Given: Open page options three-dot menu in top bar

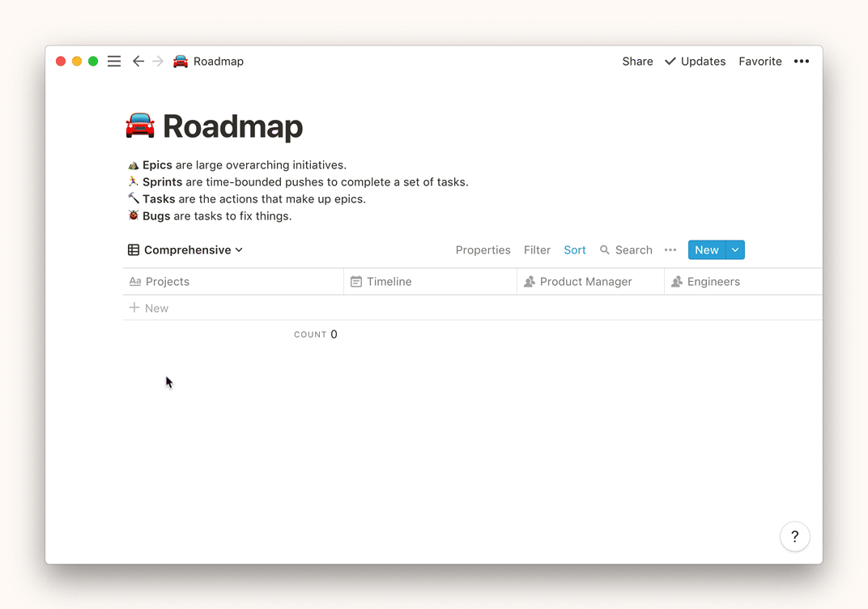Looking at the screenshot, I should tap(801, 62).
